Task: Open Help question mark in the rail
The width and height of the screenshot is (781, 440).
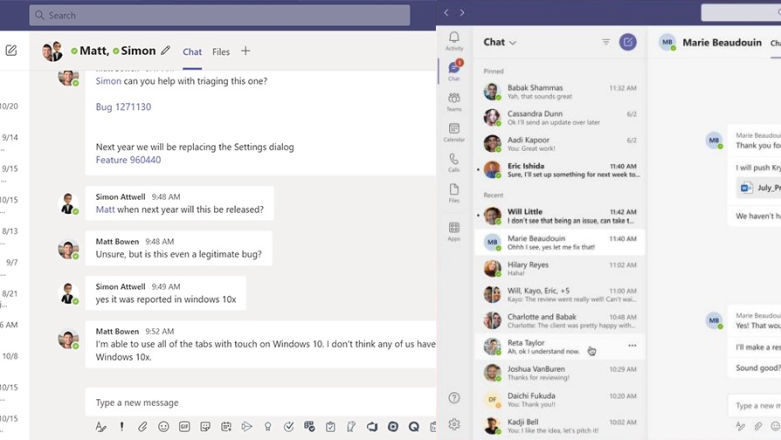Action: coord(454,398)
